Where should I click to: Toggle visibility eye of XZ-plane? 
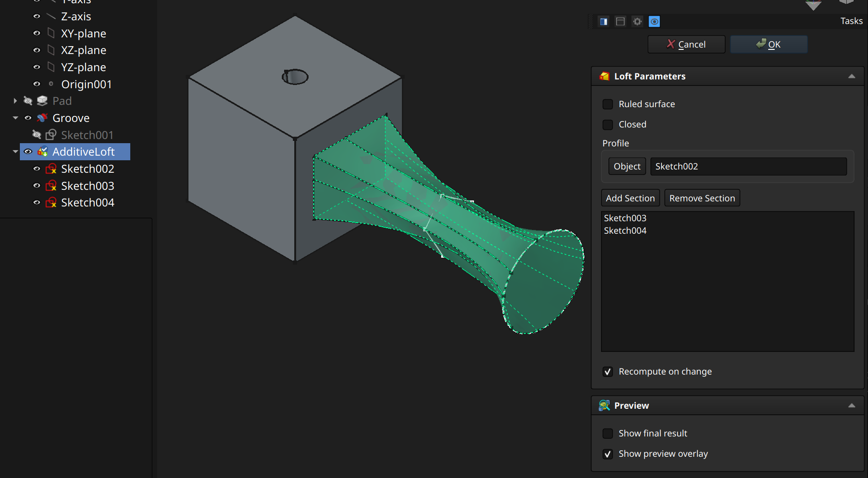[x=37, y=50]
